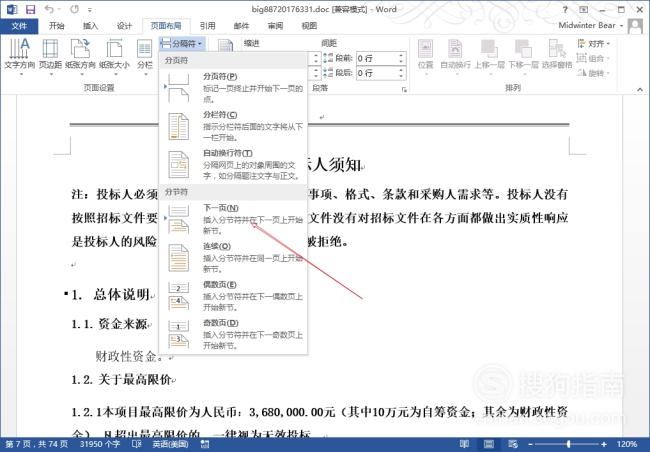Insert 奇数页(D) odd page section break
This screenshot has height=452, width=650.
(233, 334)
